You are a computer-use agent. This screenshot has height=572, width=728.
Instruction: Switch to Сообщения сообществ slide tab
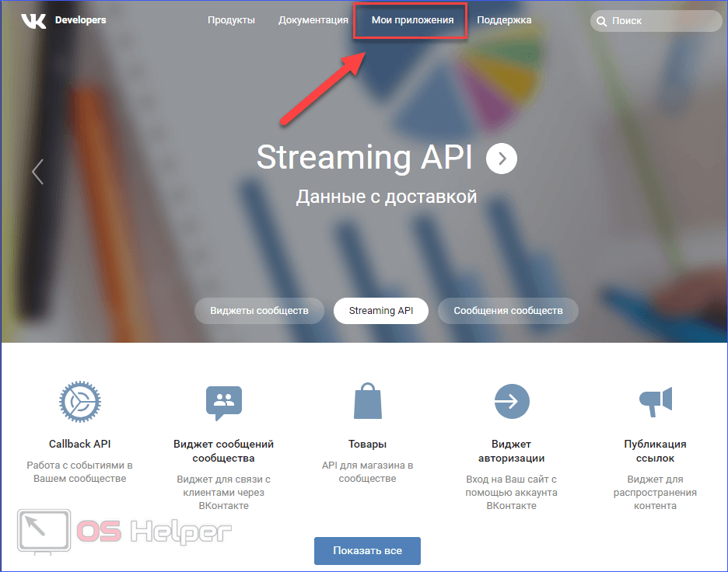click(508, 310)
